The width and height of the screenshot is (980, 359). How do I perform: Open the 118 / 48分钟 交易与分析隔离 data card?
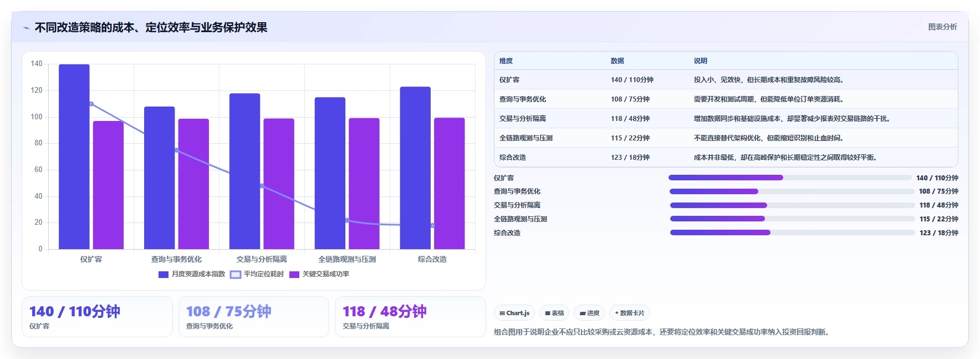[410, 317]
